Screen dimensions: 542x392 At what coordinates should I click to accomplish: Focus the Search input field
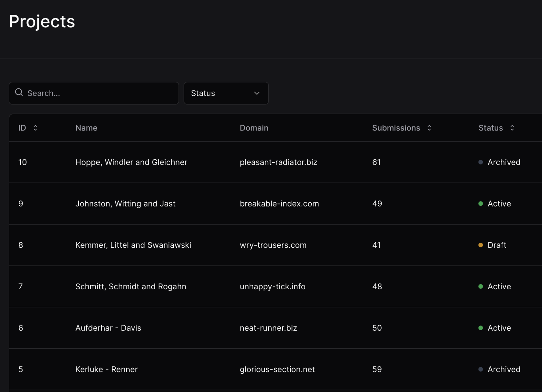tap(99, 93)
